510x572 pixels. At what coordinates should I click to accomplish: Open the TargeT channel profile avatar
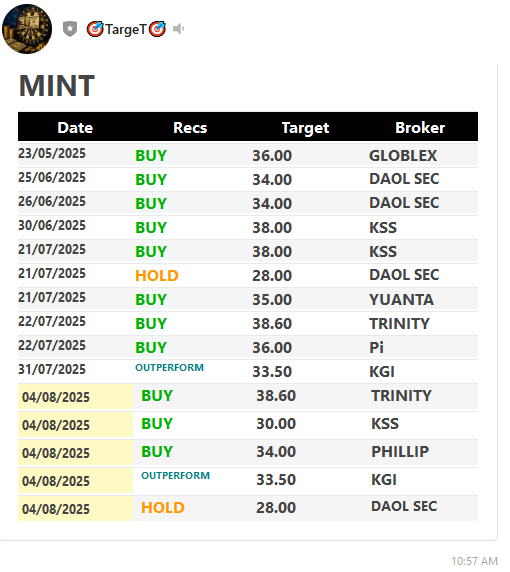click(x=27, y=29)
